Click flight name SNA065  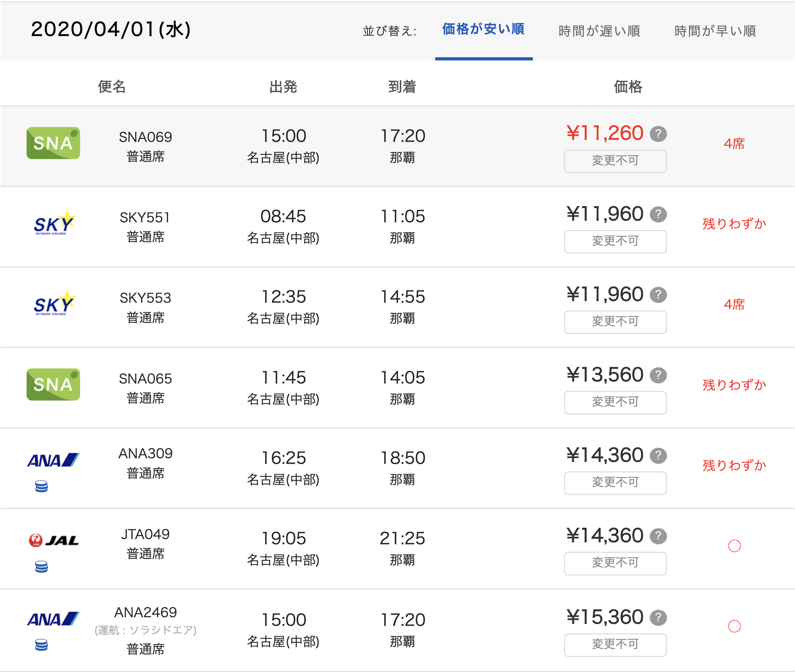click(x=145, y=379)
